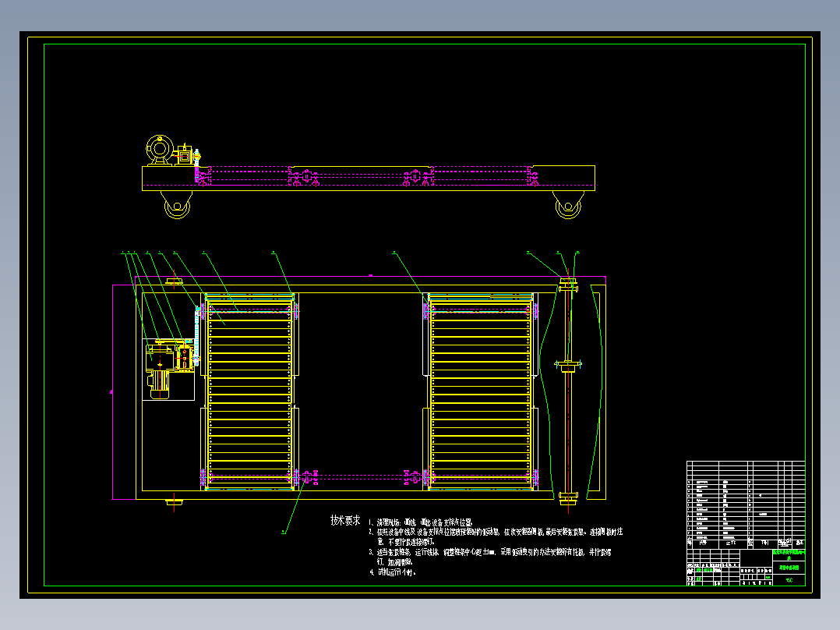Select the magenta vertical dimension line at left
The width and height of the screenshot is (840, 630).
[112, 392]
